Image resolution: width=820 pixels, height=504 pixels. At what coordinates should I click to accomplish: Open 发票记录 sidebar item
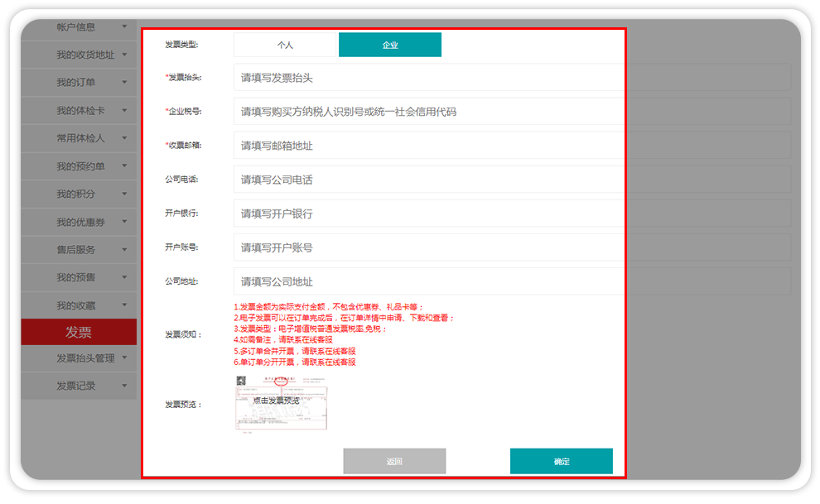(76, 386)
